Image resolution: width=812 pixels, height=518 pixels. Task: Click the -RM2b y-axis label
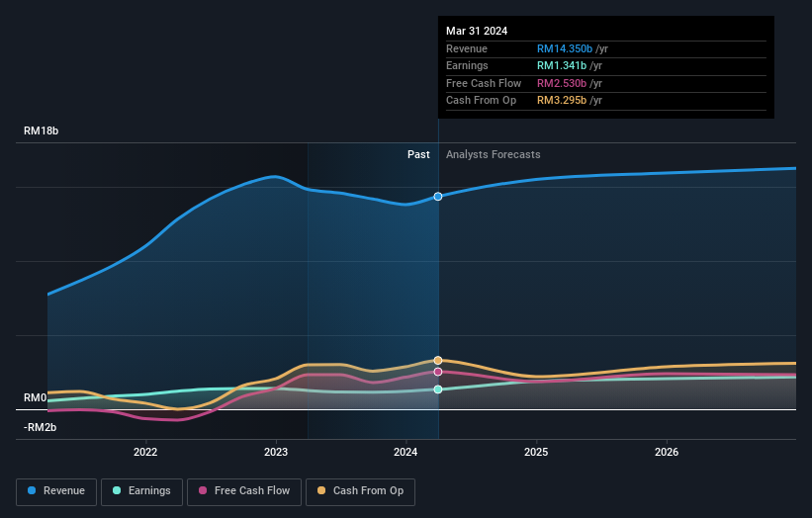tap(40, 427)
